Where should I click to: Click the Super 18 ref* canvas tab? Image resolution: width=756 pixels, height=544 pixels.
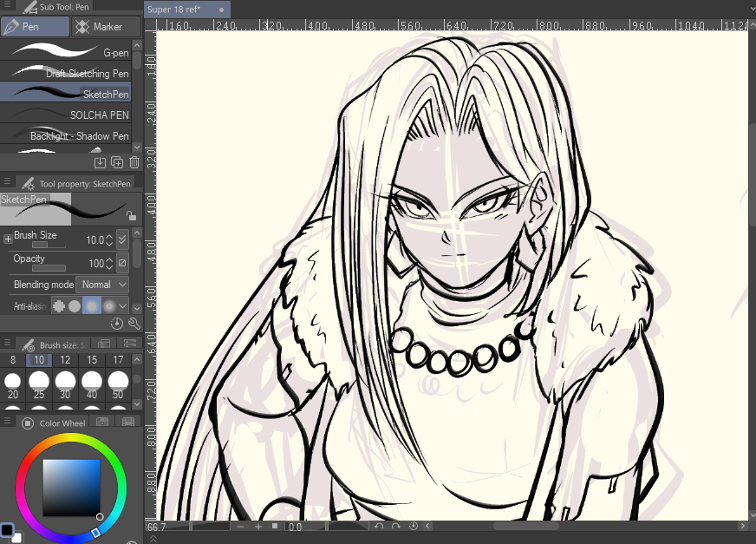tap(186, 10)
